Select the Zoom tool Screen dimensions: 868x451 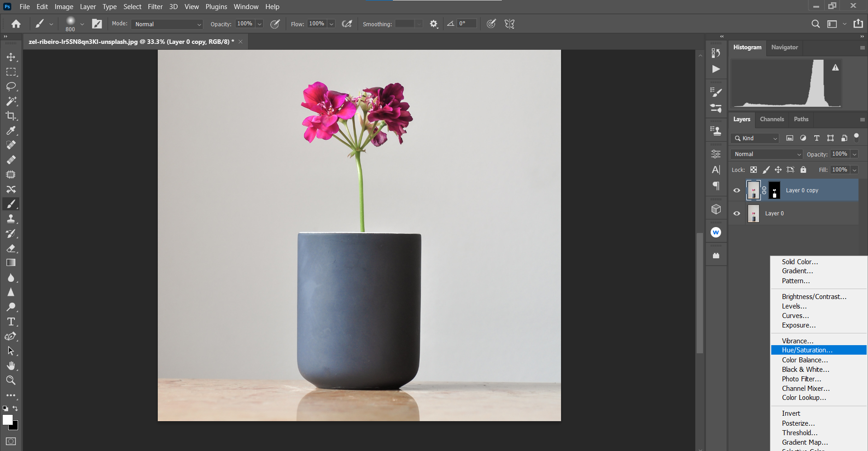(x=11, y=380)
